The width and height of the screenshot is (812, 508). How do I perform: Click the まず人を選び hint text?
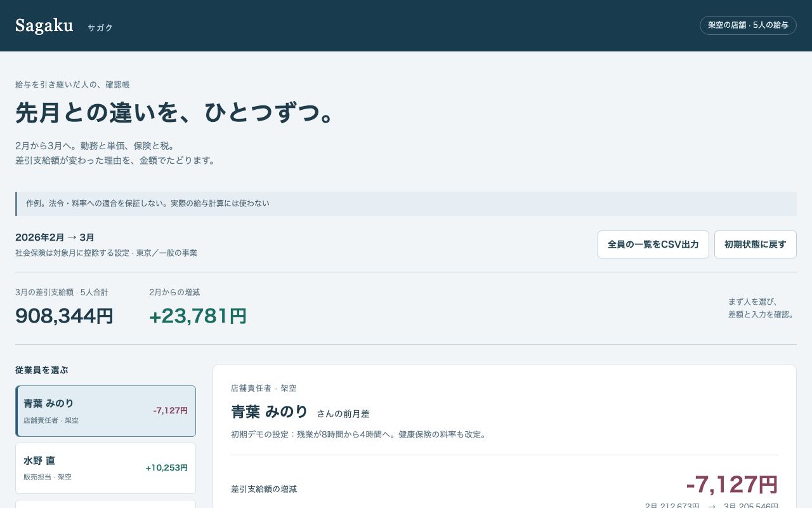[x=762, y=308]
